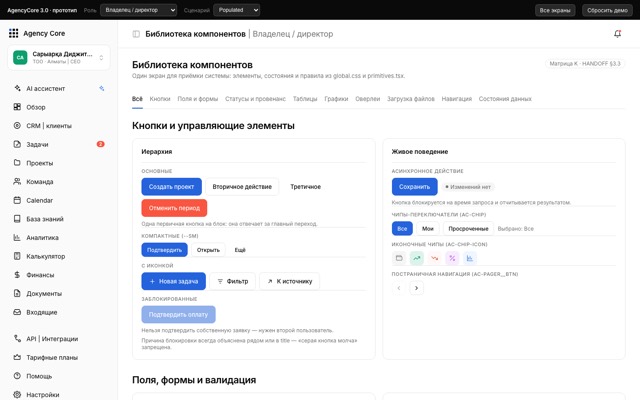The width and height of the screenshot is (640, 400).
Task: Open Задачи in the sidebar
Action: [x=58, y=144]
